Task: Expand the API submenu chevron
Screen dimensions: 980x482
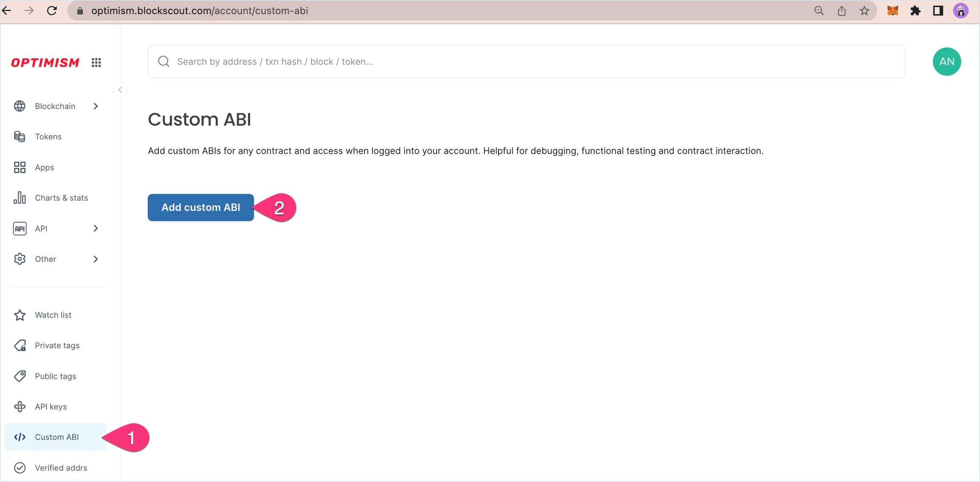Action: tap(96, 229)
